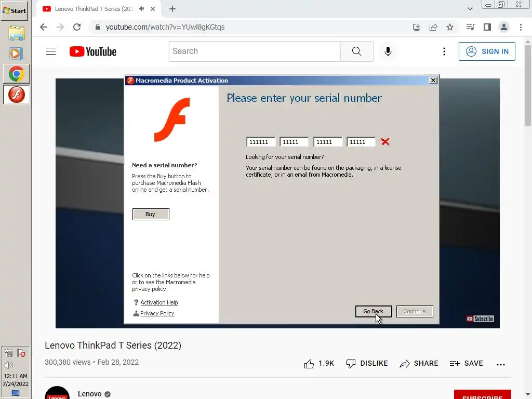Image resolution: width=532 pixels, height=399 pixels.
Task: Click the volume speaker tray icon
Action: 8,365
